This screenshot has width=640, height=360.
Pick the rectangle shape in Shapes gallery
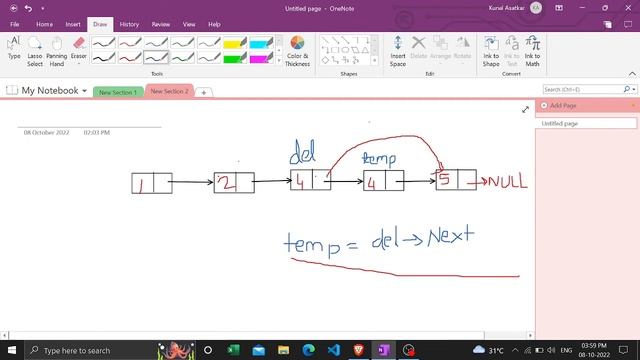tap(336, 50)
